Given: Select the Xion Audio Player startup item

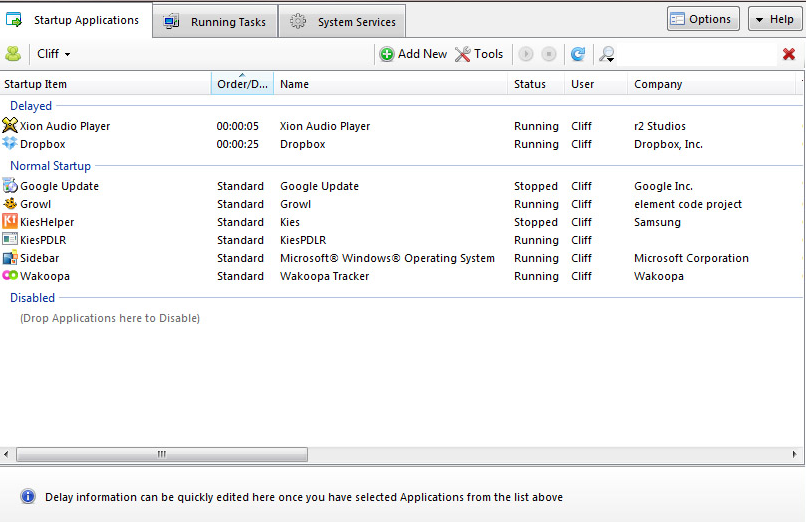Looking at the screenshot, I should (x=65, y=126).
